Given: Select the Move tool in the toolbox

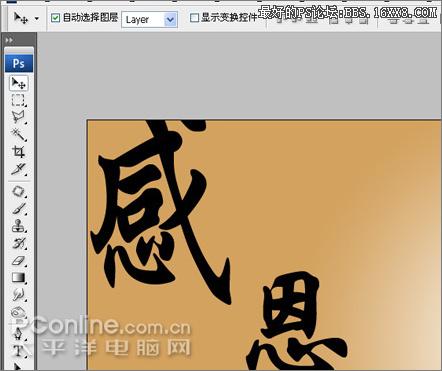Looking at the screenshot, I should (x=18, y=83).
